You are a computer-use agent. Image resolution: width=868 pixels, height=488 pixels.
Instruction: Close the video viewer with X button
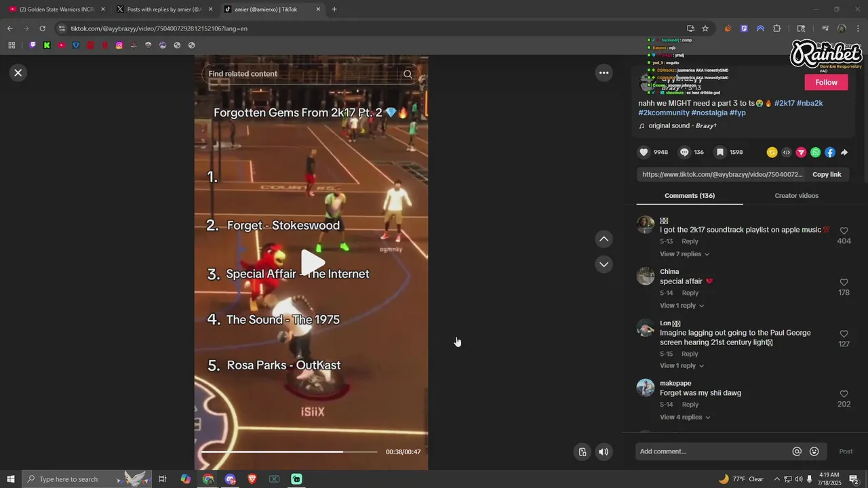[x=18, y=73]
